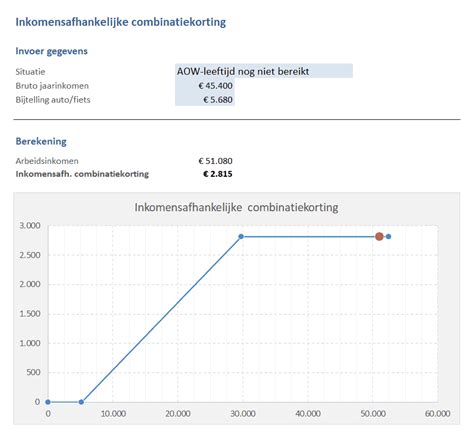
Task: Click the combinatiekorting result € 2.815
Action: click(x=218, y=174)
